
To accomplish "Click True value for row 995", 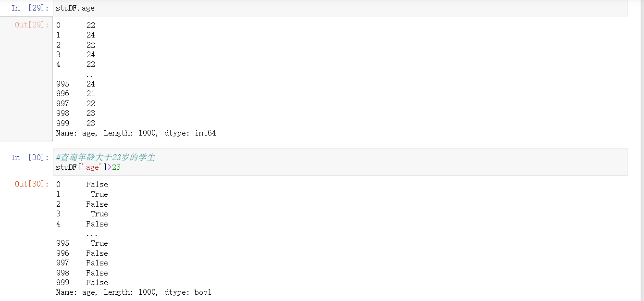I will [99, 243].
